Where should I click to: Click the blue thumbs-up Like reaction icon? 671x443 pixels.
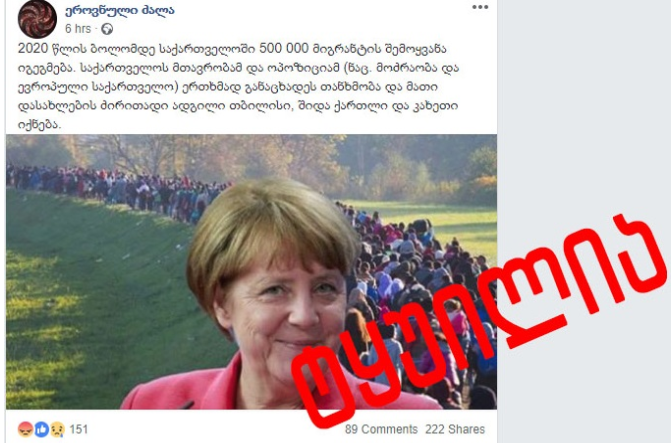tap(42, 429)
